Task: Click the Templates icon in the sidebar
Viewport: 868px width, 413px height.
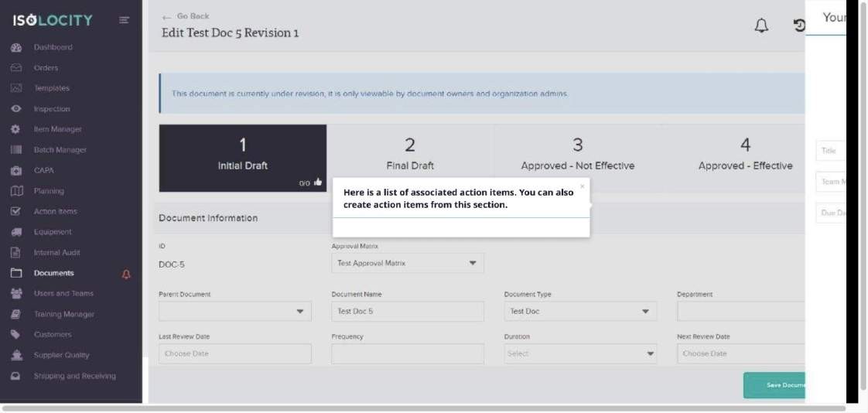Action: pyautogui.click(x=16, y=89)
